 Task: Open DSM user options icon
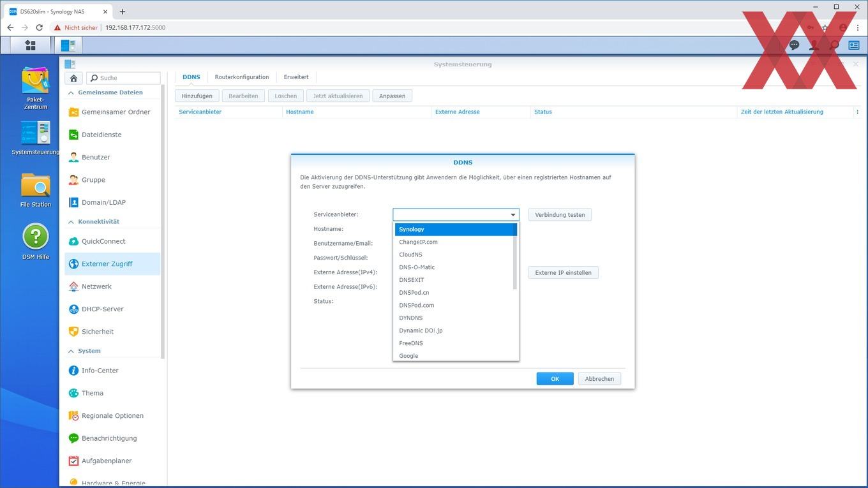pos(814,45)
